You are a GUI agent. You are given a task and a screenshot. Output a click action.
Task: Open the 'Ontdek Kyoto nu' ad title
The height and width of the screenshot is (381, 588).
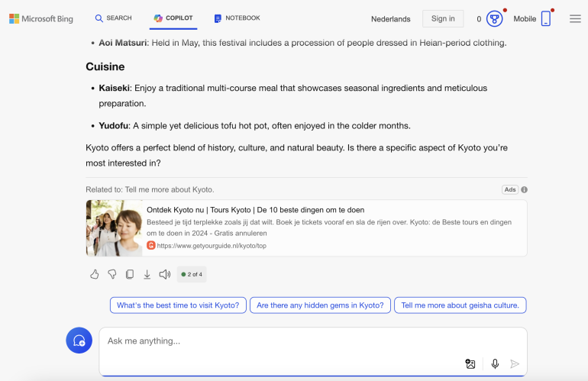pyautogui.click(x=255, y=210)
